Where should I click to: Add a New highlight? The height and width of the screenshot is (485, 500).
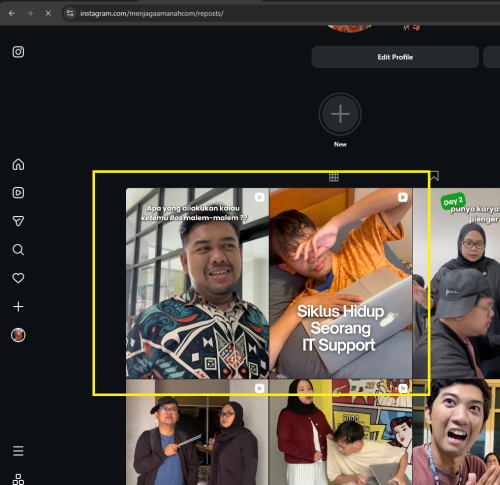340,114
